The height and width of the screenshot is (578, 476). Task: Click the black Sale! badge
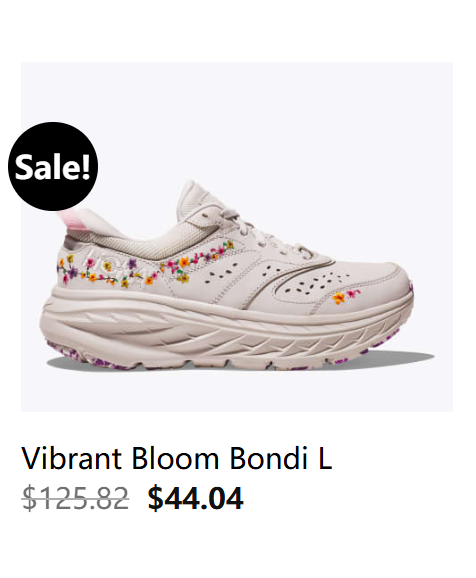click(x=53, y=167)
